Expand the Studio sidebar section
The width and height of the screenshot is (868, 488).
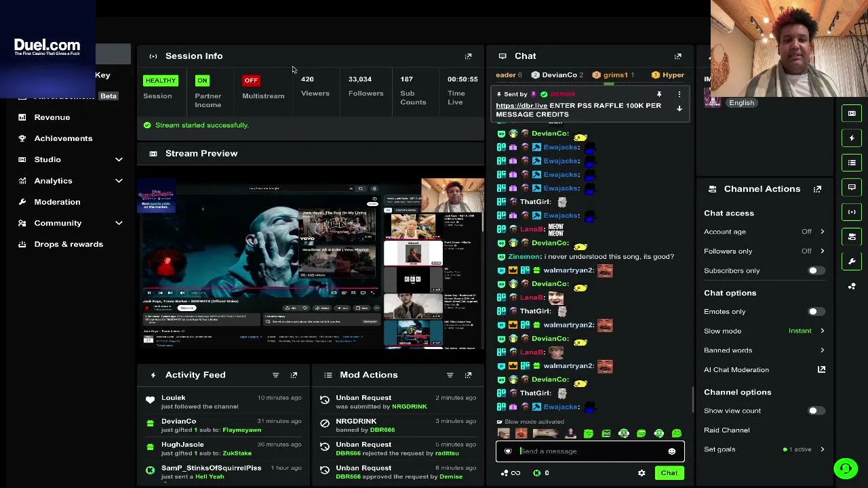pos(119,159)
